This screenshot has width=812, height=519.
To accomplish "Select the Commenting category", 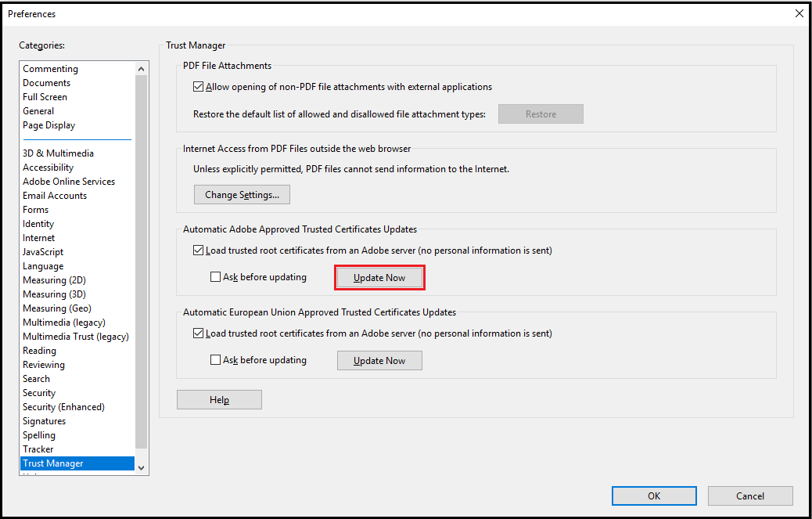I will pos(50,68).
